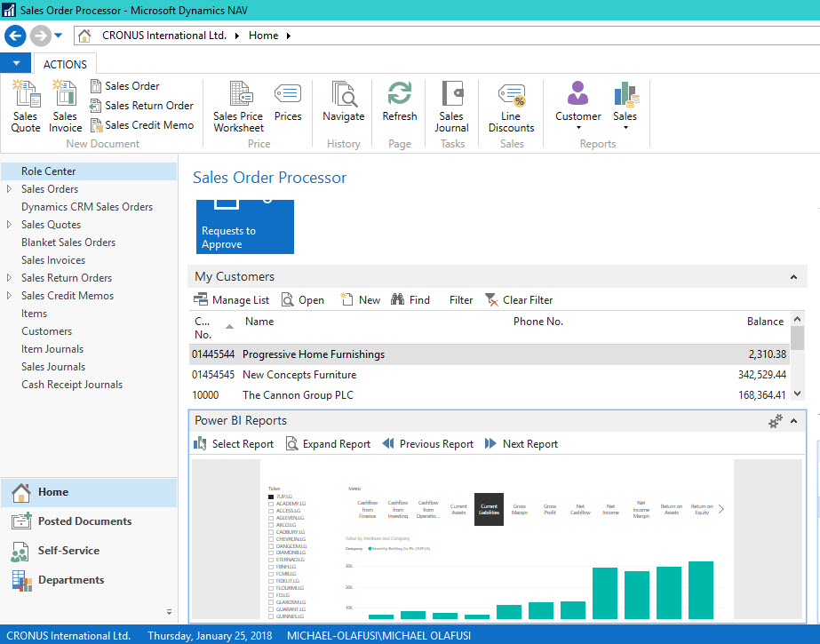Check the ACADEMY.LG ticker checkbox

pyautogui.click(x=271, y=504)
